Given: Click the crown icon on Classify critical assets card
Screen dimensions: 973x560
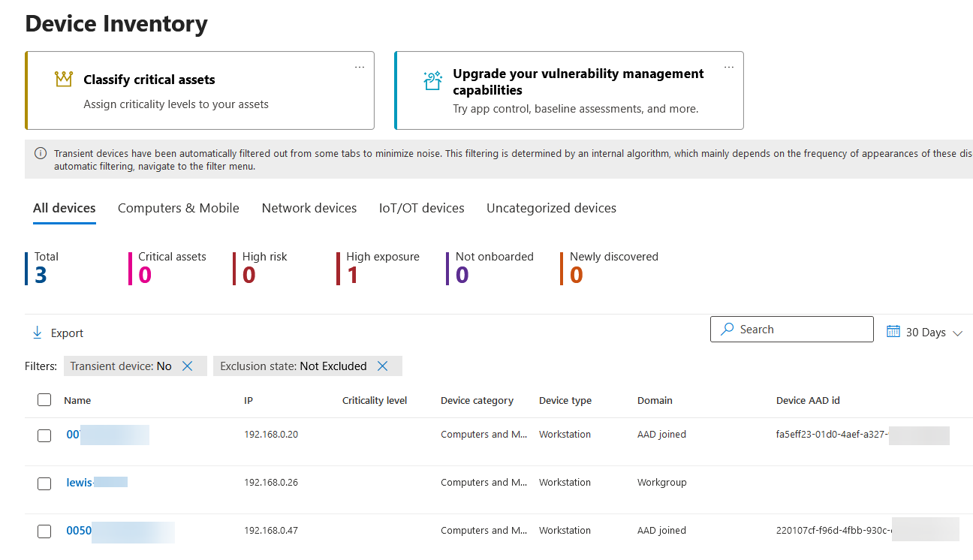Looking at the screenshot, I should tap(64, 78).
